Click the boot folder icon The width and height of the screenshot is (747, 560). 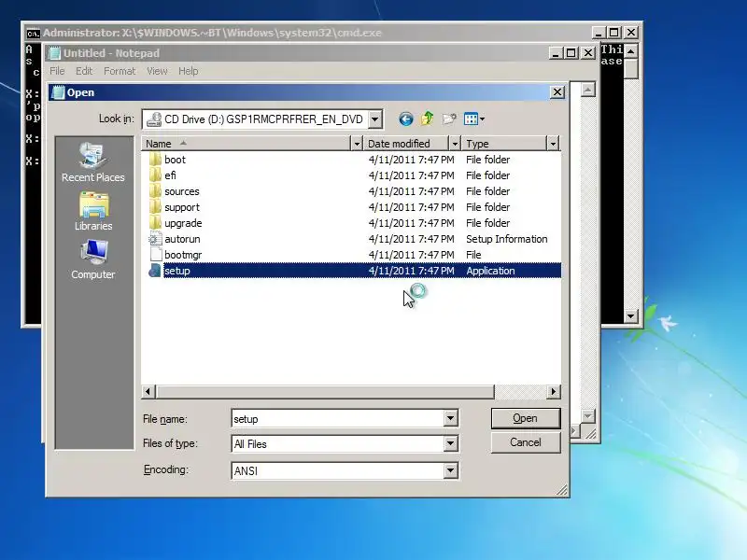(x=155, y=160)
